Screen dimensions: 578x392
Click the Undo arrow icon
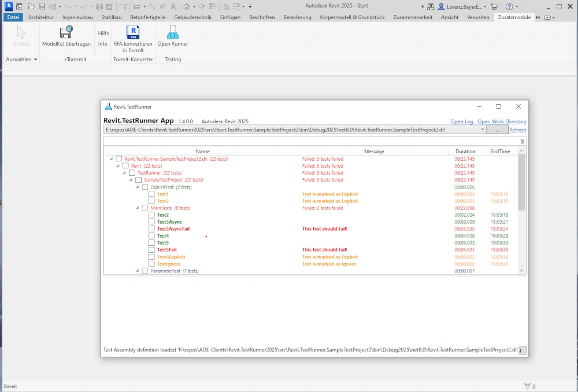68,6
